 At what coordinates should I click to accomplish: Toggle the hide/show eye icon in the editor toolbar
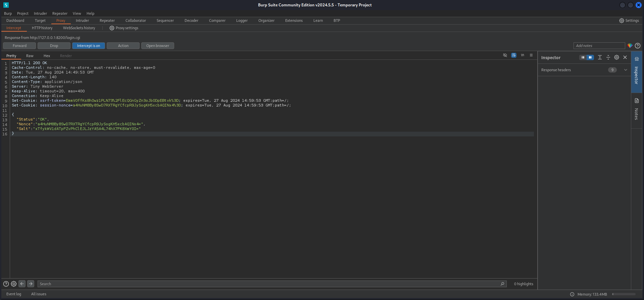click(505, 55)
